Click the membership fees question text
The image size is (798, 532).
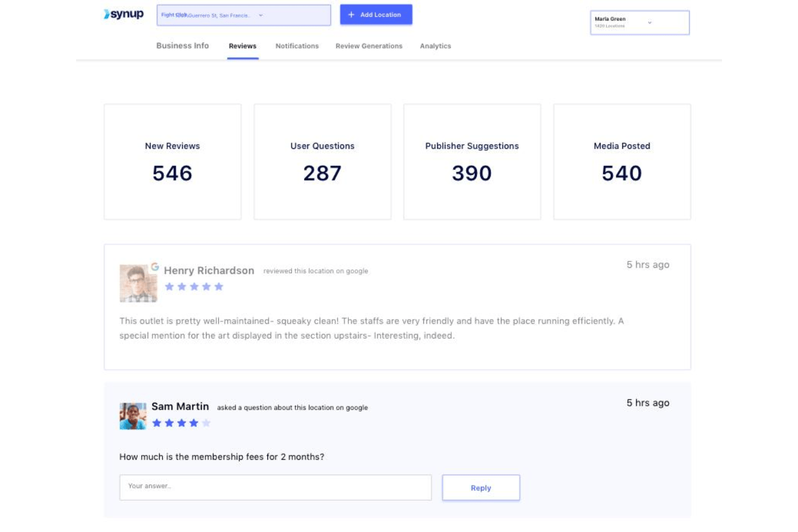(x=222, y=457)
